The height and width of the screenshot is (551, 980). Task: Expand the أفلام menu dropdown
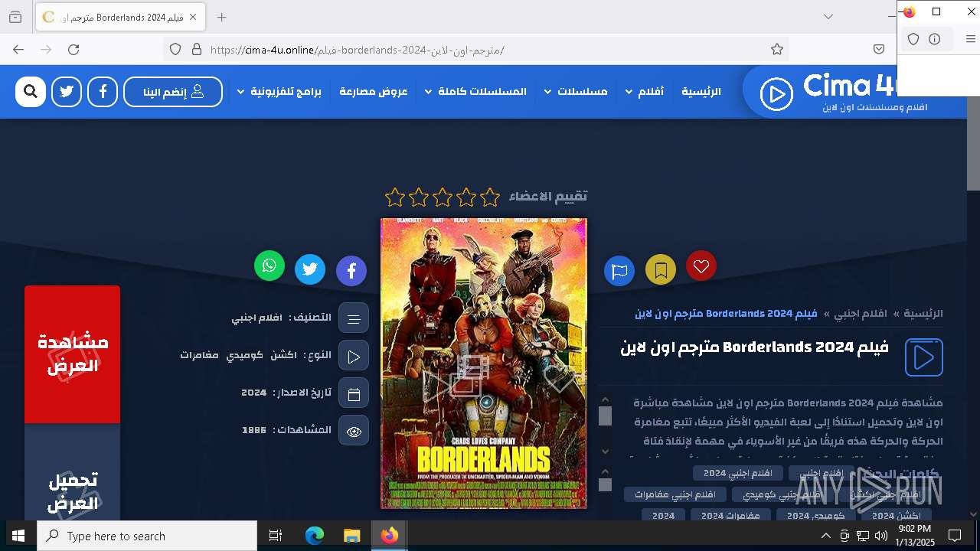point(645,92)
